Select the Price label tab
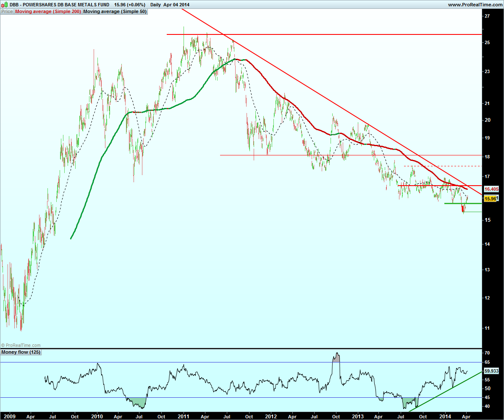 (7, 12)
